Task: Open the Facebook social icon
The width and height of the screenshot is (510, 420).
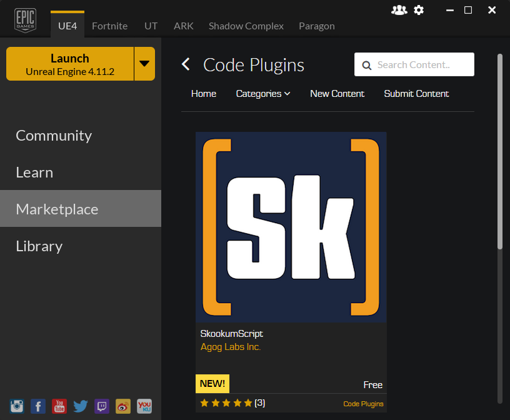Action: pos(38,406)
